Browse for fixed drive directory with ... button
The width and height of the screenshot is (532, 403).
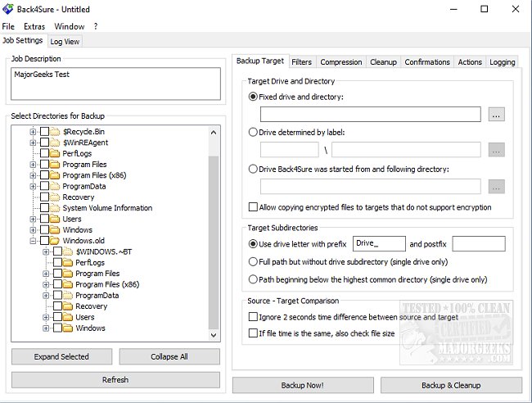(x=496, y=115)
